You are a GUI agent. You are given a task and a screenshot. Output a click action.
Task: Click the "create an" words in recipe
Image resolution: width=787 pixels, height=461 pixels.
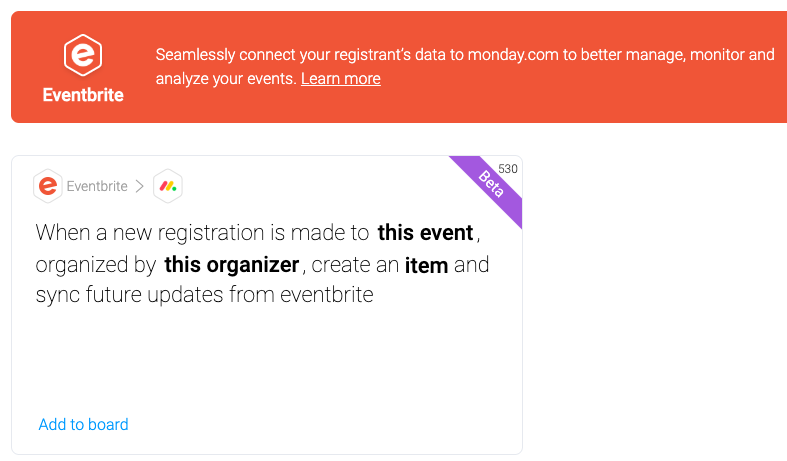pyautogui.click(x=355, y=265)
